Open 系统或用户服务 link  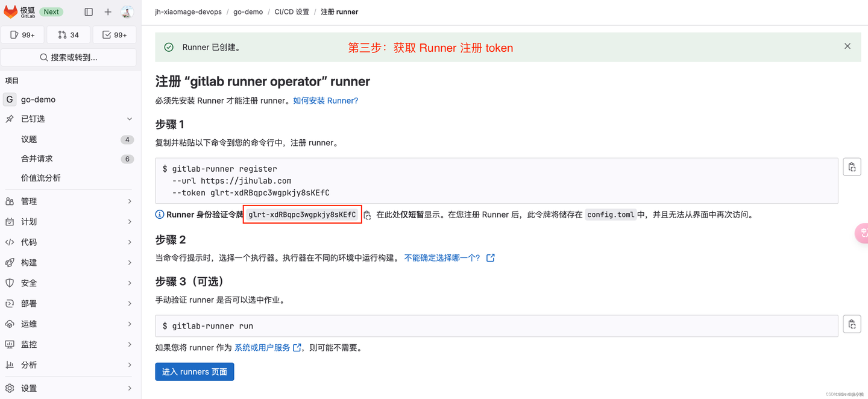click(262, 348)
